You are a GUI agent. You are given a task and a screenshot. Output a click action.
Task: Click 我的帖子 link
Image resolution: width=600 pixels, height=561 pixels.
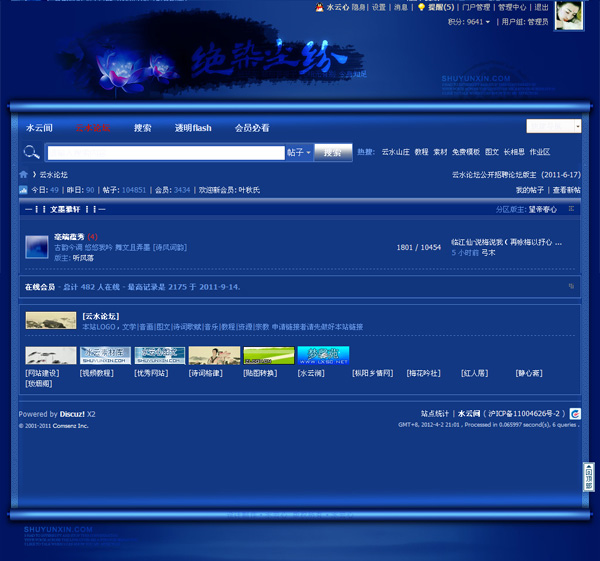point(530,190)
